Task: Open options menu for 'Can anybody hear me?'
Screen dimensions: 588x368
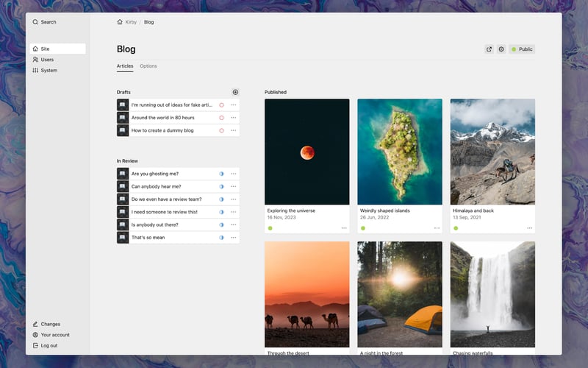Action: (234, 187)
